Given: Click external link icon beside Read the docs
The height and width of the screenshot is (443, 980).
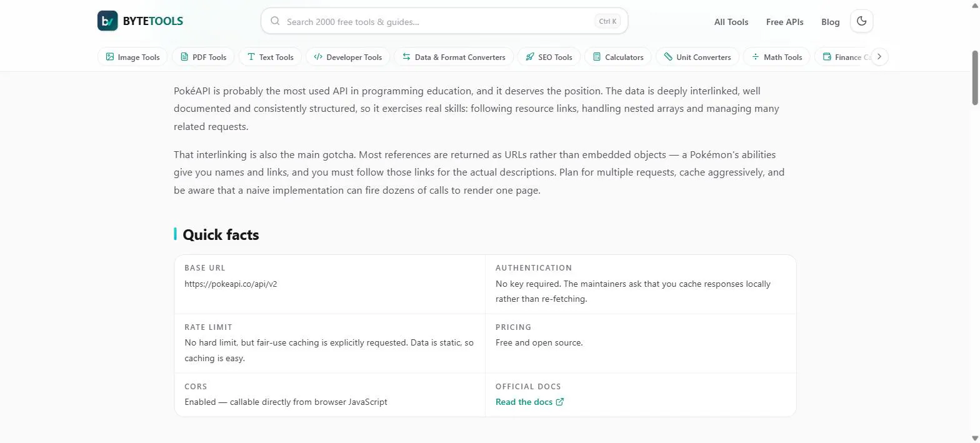Looking at the screenshot, I should [560, 402].
